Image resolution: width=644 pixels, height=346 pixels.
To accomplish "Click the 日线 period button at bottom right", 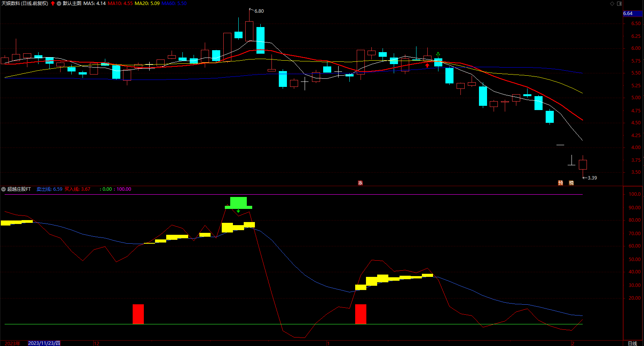I will click(x=632, y=343).
